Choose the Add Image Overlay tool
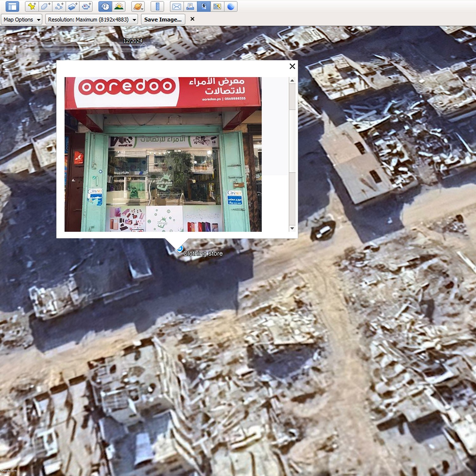 [73, 6]
